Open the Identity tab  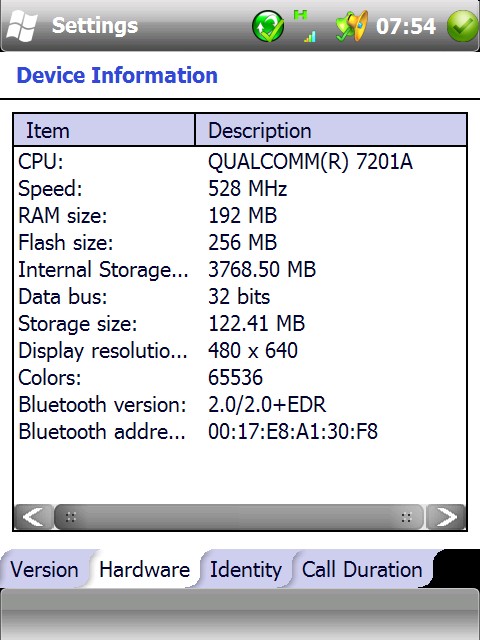pyautogui.click(x=246, y=569)
